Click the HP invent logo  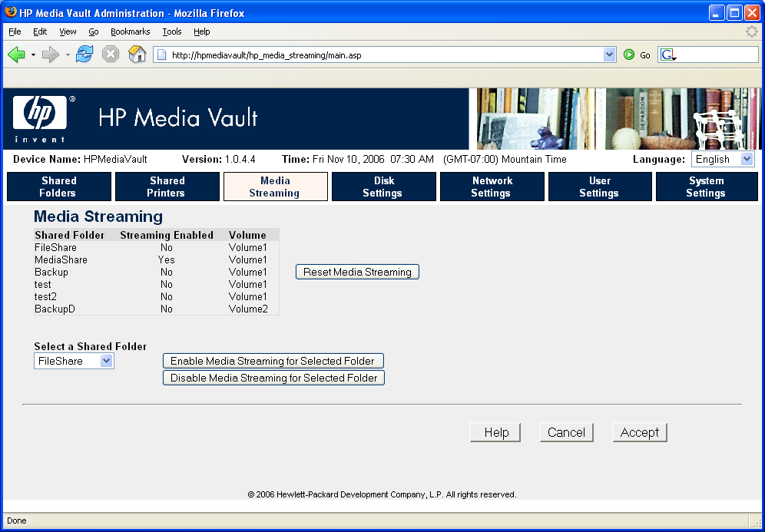40,118
